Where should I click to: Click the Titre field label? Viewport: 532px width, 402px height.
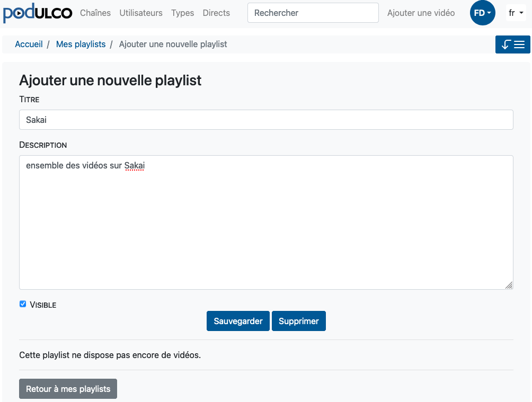point(29,100)
